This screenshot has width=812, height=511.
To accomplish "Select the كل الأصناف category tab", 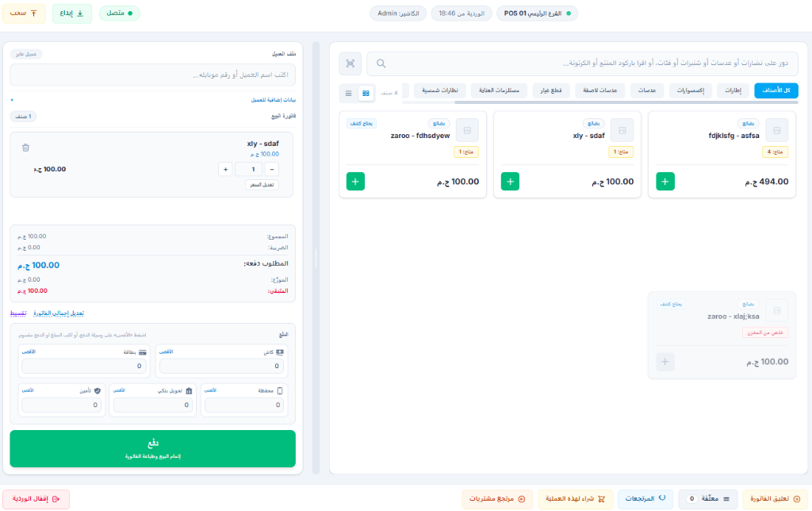I will click(776, 90).
